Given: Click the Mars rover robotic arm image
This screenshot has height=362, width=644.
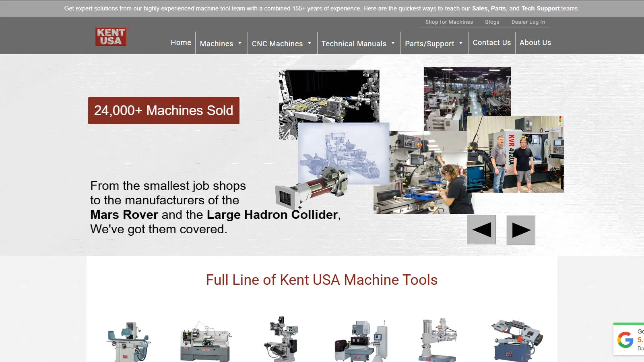Looking at the screenshot, I should 329,97.
